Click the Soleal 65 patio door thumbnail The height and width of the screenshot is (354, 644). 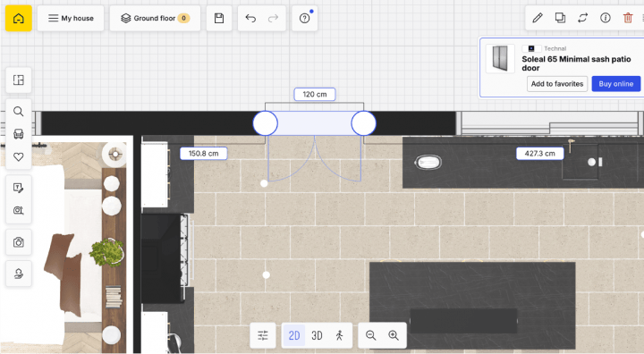tap(500, 59)
